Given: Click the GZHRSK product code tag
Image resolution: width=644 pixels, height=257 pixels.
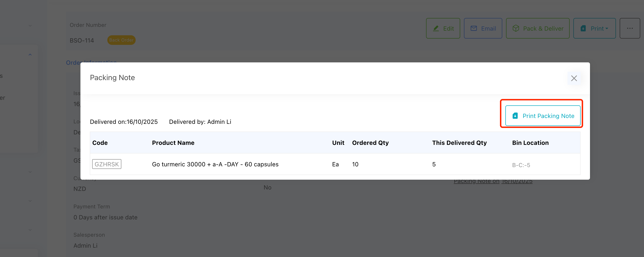Looking at the screenshot, I should click(x=106, y=164).
